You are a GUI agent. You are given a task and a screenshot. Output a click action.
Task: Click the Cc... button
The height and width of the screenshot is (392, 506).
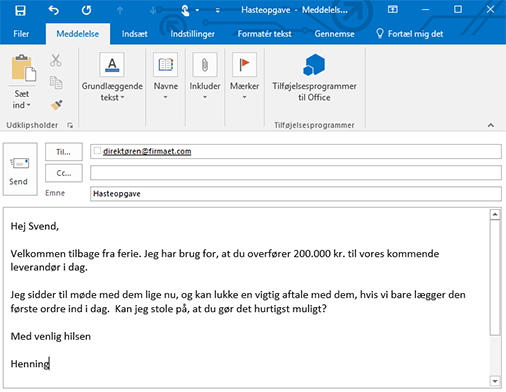coord(64,173)
